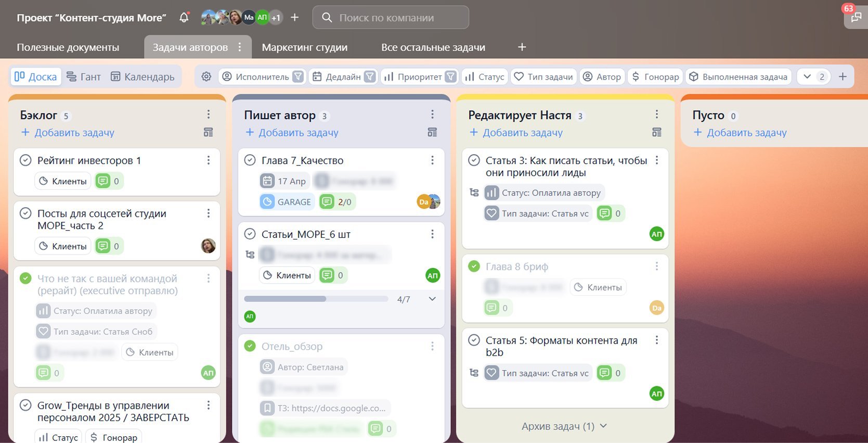Open the 17 Апр deadline on Глава 7_Качество

(284, 181)
